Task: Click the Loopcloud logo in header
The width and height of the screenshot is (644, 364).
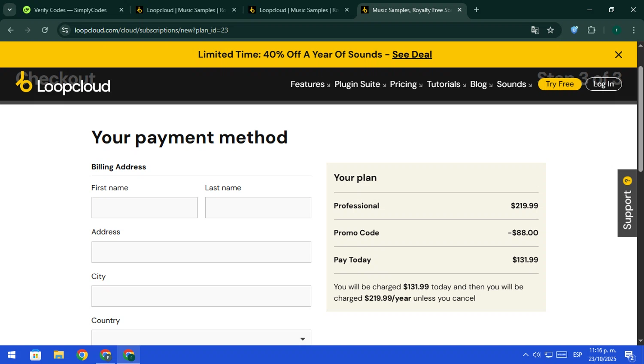Action: [63, 84]
